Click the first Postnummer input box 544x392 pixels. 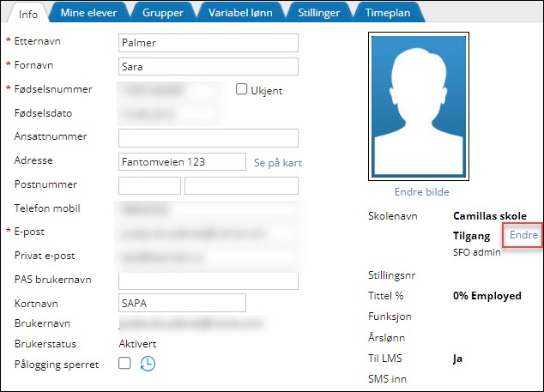tap(149, 185)
